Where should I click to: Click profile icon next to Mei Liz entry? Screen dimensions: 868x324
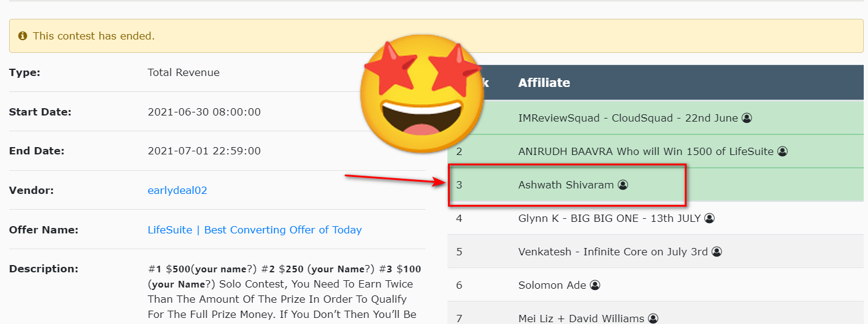tap(653, 319)
